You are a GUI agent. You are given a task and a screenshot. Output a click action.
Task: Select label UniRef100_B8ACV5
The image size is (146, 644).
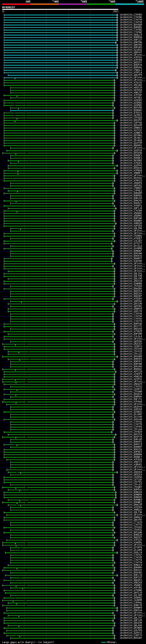tap(131, 505)
